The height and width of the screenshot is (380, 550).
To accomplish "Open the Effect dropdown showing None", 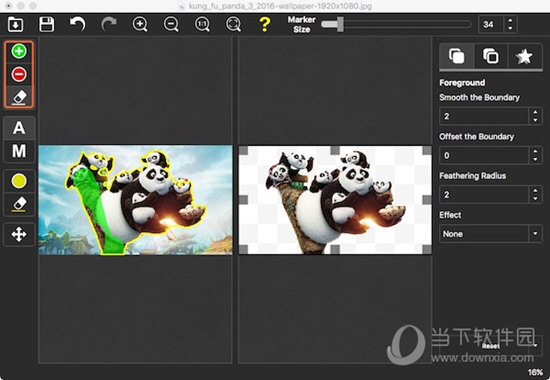I will 491,234.
